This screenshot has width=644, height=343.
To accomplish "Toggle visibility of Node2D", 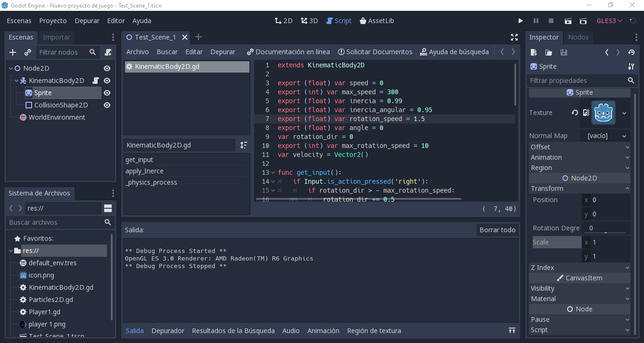I will (x=107, y=68).
